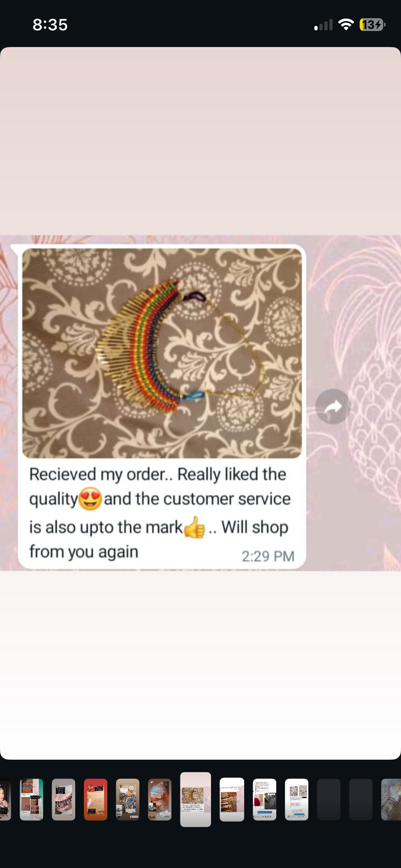
Task: Tap the 2:29 PM message timestamp
Action: point(268,556)
